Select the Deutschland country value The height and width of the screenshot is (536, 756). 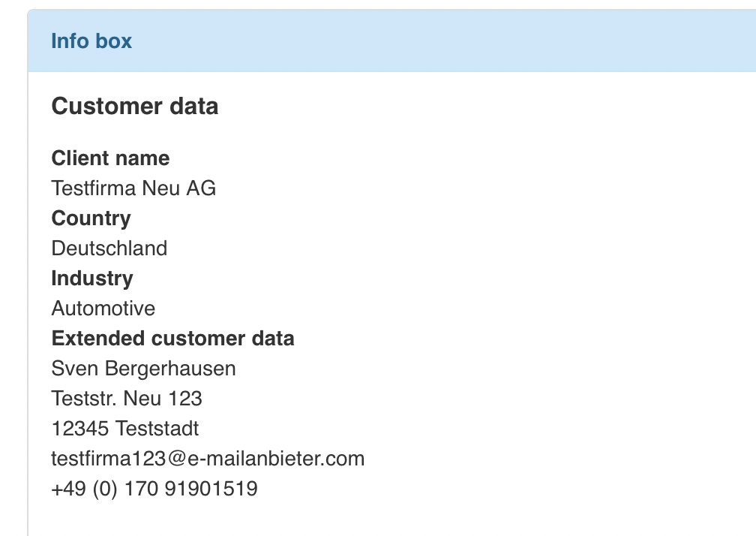pos(109,248)
